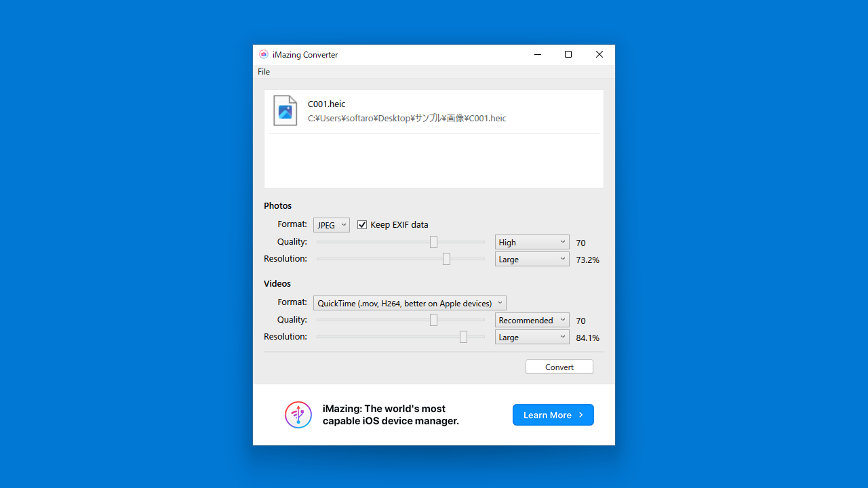Maximize the iMazing Converter window
The height and width of the screenshot is (488, 868).
click(x=568, y=55)
